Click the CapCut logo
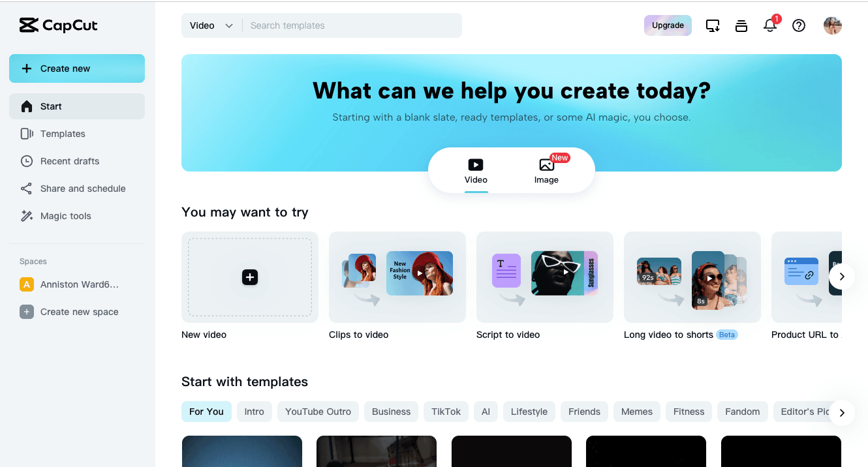The width and height of the screenshot is (868, 467). coord(59,25)
